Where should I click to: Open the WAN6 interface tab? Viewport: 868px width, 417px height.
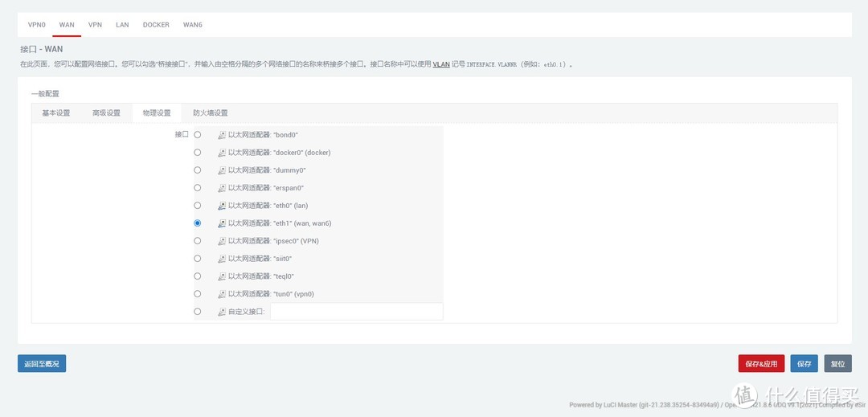[193, 25]
